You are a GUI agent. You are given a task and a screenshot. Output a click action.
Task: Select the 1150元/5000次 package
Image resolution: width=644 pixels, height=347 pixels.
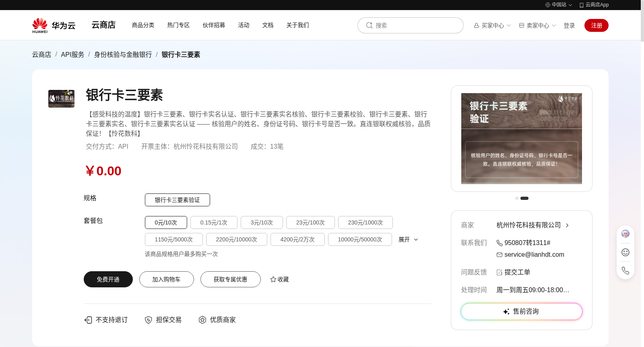174,239
